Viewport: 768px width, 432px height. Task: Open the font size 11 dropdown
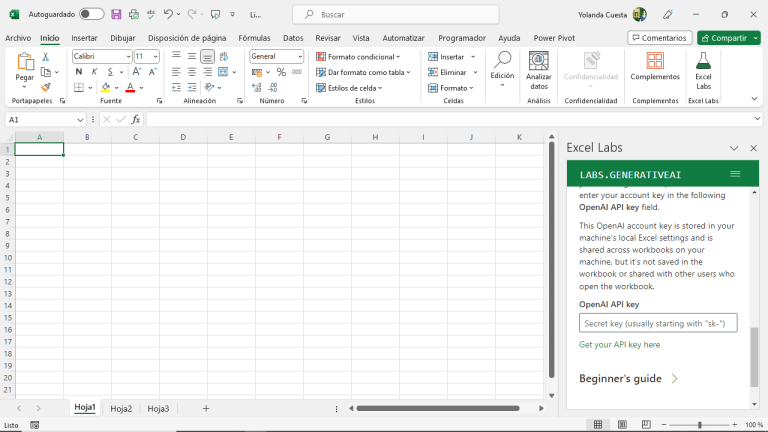[155, 57]
